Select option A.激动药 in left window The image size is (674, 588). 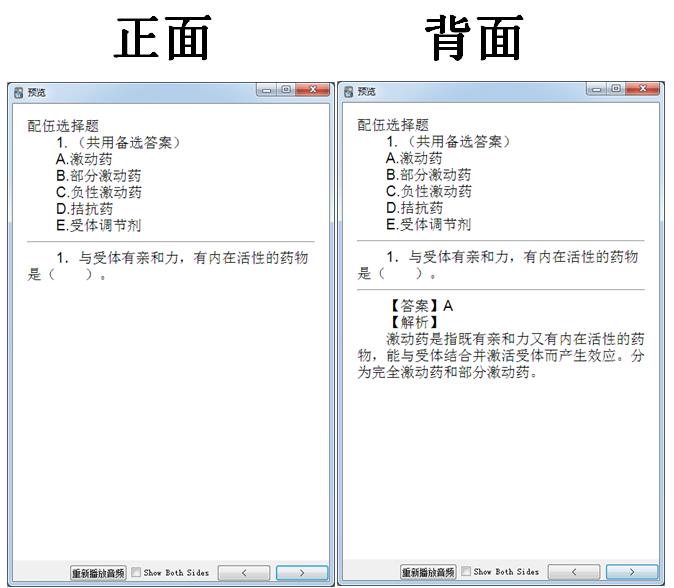(84, 159)
